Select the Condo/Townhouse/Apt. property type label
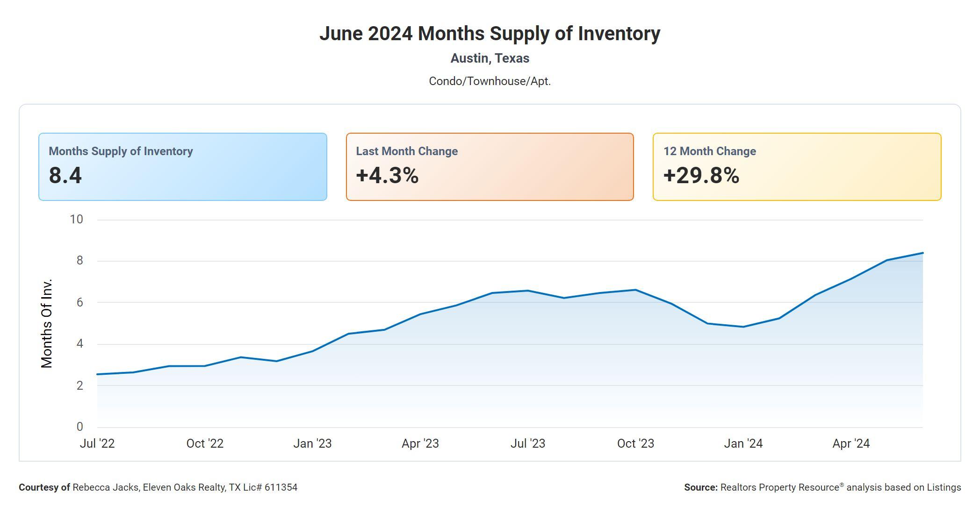 [x=490, y=81]
